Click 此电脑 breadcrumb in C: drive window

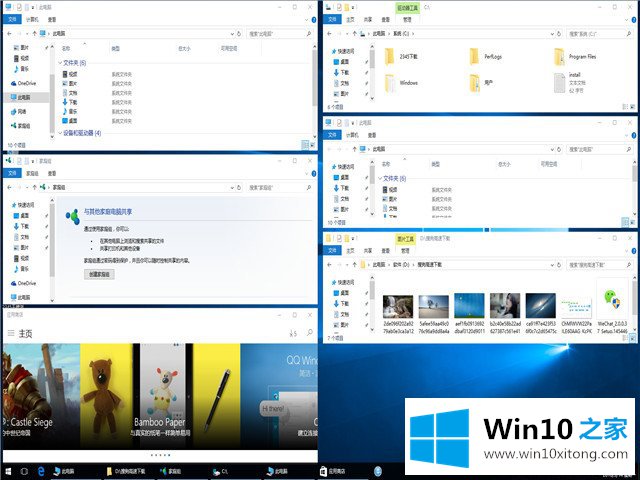point(379,33)
